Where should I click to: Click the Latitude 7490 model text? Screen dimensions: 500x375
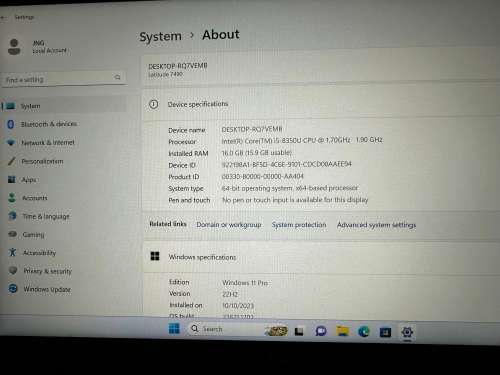point(165,74)
